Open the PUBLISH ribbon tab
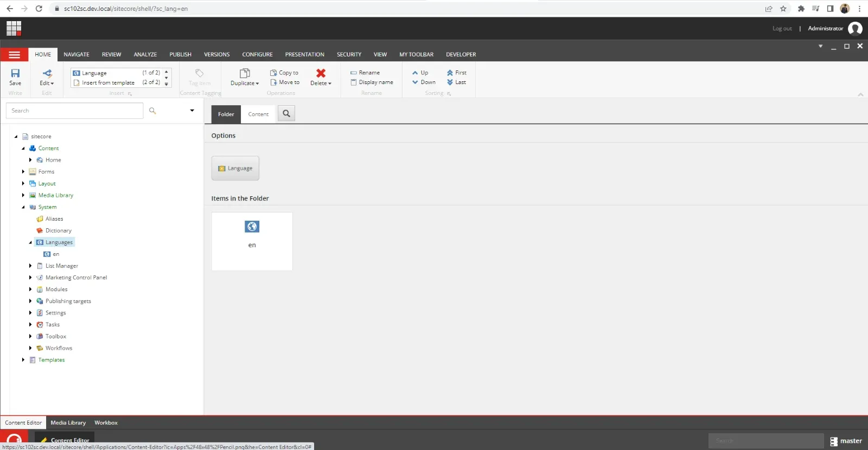The image size is (868, 450). [180, 55]
